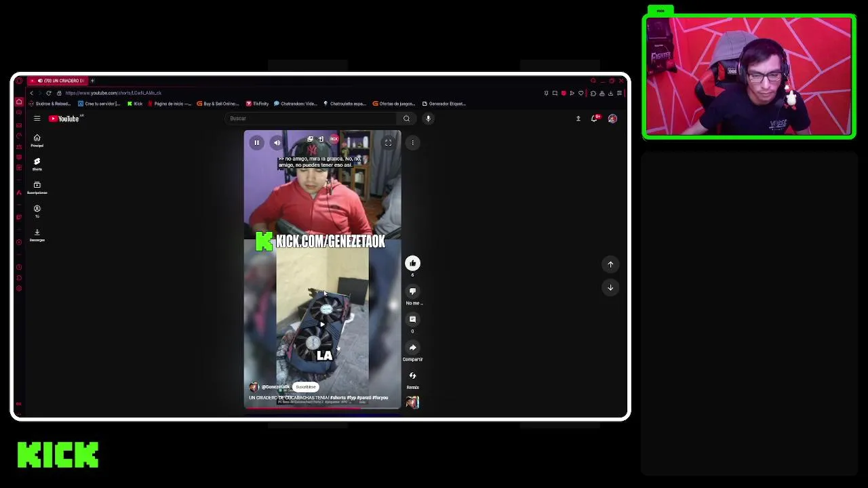Viewport: 868px width, 488px height.
Task: Open fullscreen mode on the Short
Action: [x=388, y=142]
